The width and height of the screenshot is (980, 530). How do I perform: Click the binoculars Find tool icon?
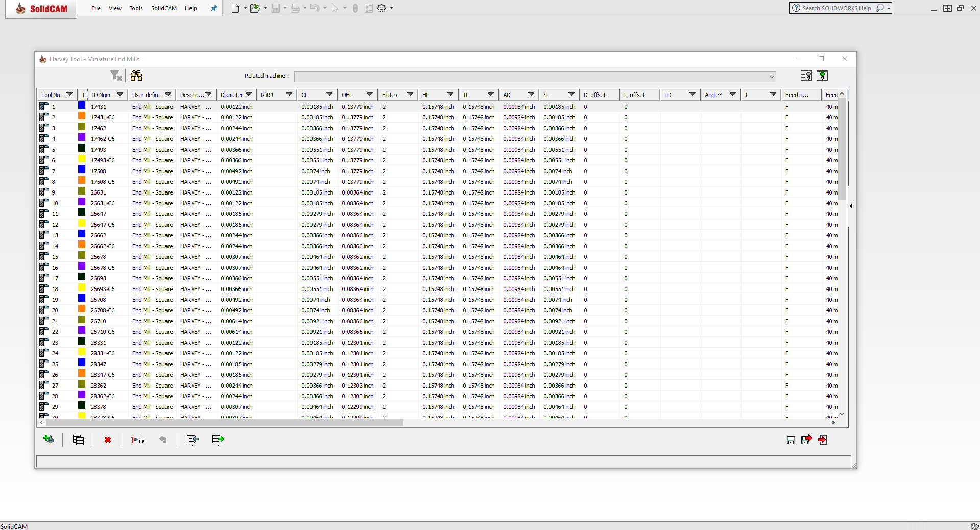coord(136,76)
